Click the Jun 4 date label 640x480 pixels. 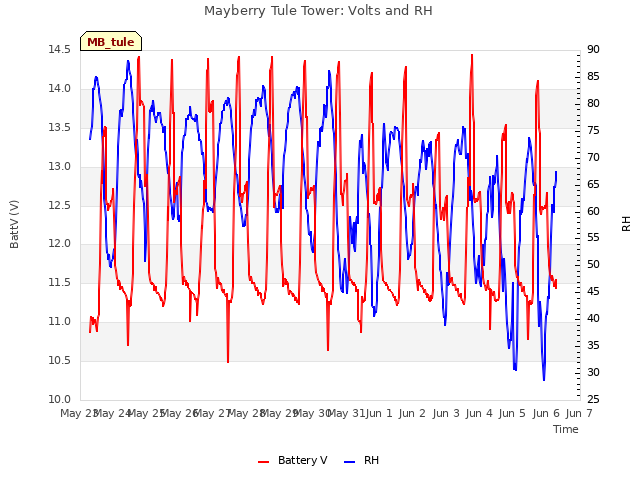[x=479, y=414]
